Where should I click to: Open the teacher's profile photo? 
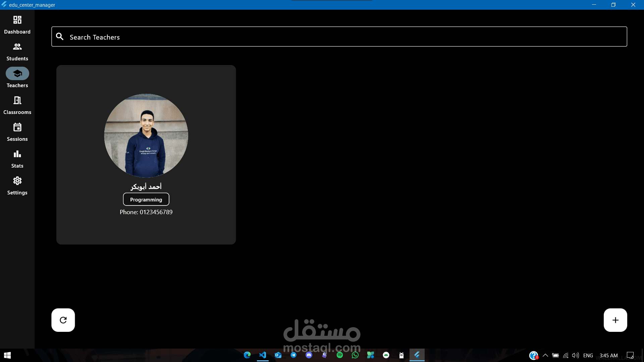tap(146, 135)
